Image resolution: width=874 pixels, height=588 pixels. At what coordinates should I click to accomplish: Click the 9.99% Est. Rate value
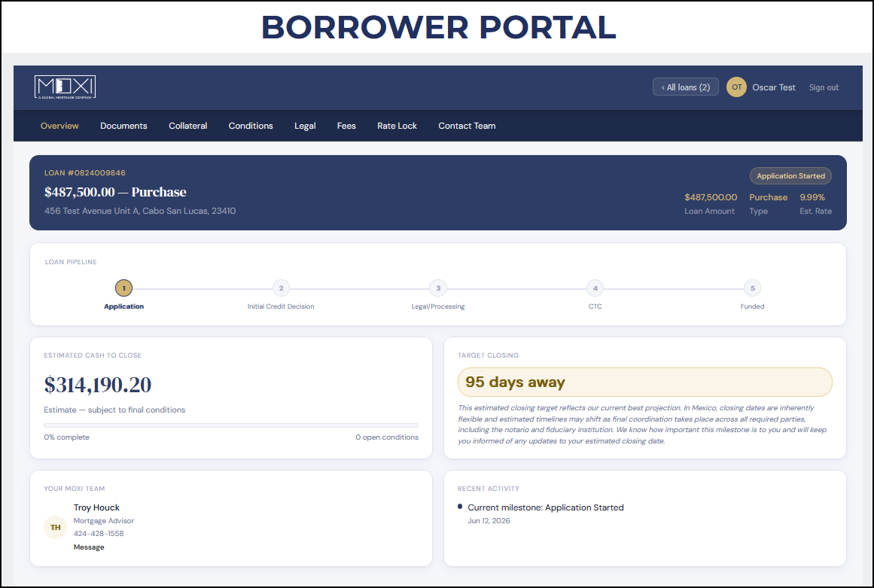(x=812, y=197)
